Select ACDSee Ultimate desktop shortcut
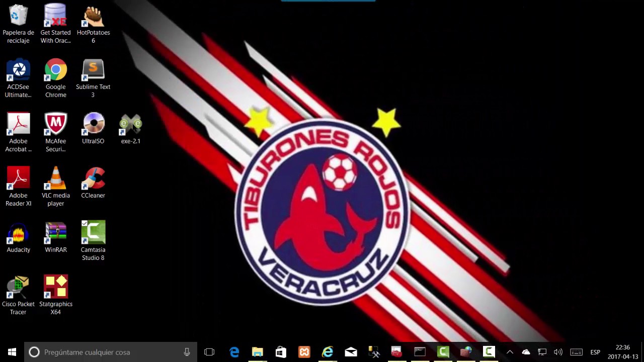This screenshot has height=362, width=644. (x=18, y=78)
